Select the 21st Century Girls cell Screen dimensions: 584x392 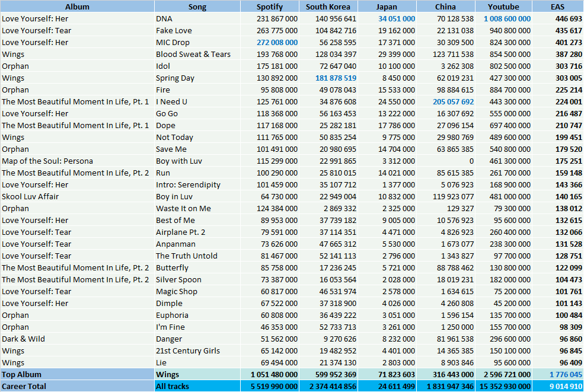coord(197,350)
